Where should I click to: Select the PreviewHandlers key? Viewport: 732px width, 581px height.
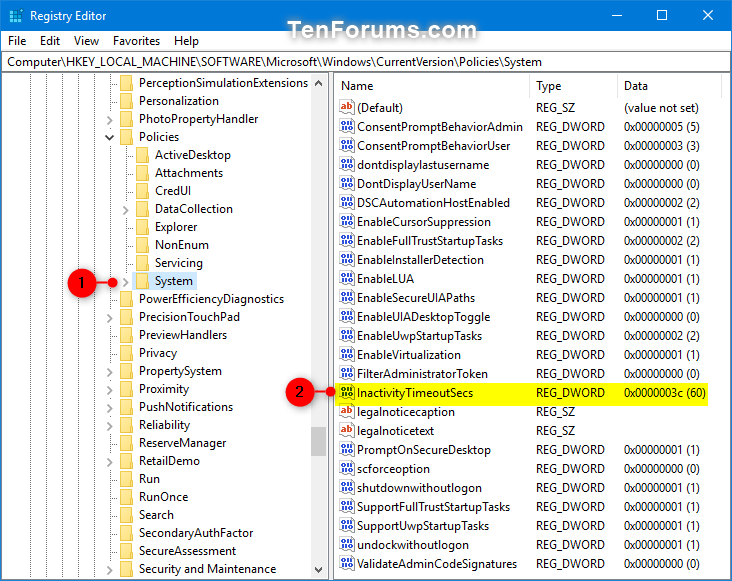[183, 335]
